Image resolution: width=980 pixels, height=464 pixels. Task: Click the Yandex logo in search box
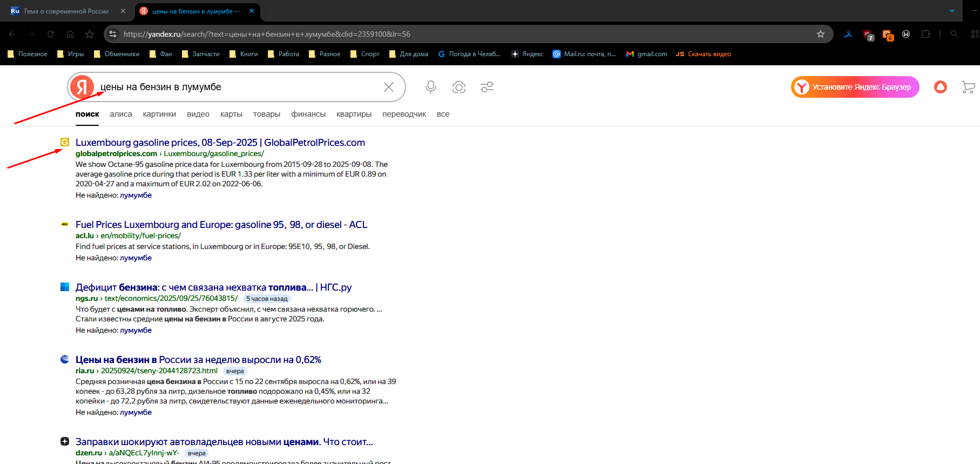pyautogui.click(x=82, y=87)
